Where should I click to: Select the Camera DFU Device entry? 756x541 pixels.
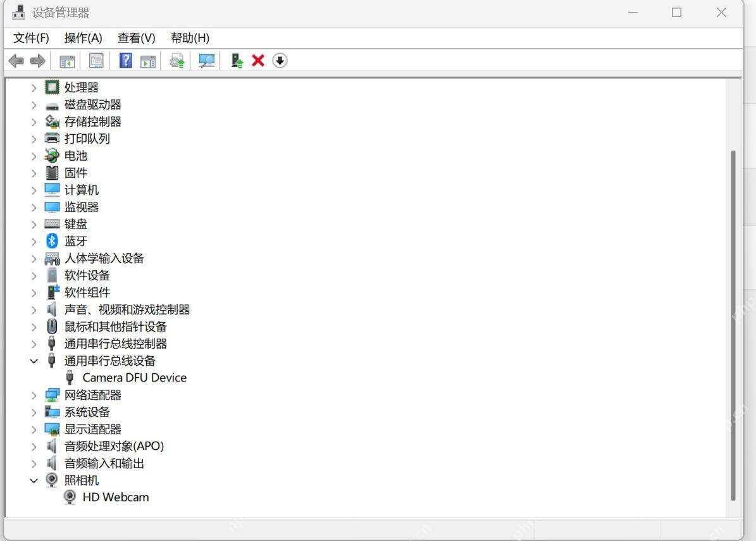coord(135,378)
